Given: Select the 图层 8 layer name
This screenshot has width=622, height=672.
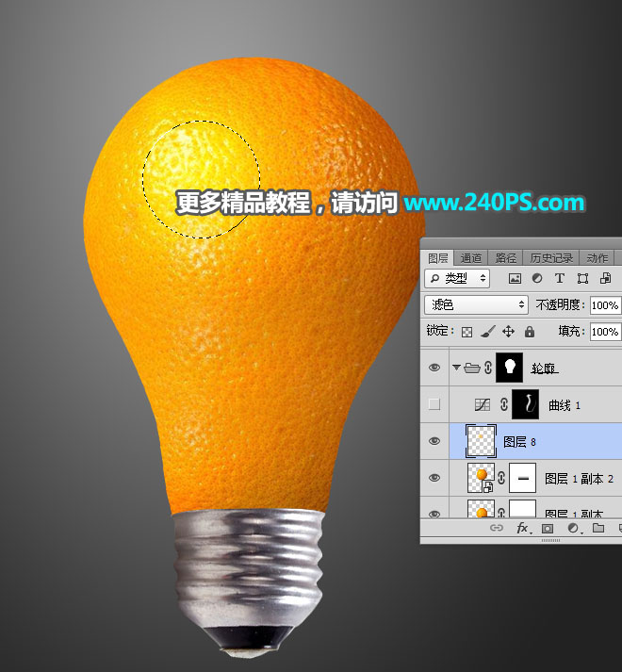Looking at the screenshot, I should 519,441.
